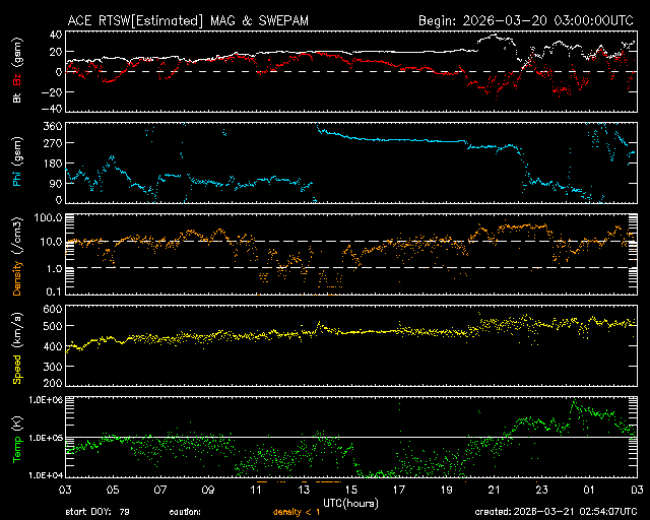
Task: Click the '600' value on Speed axis
Action: click(x=53, y=309)
